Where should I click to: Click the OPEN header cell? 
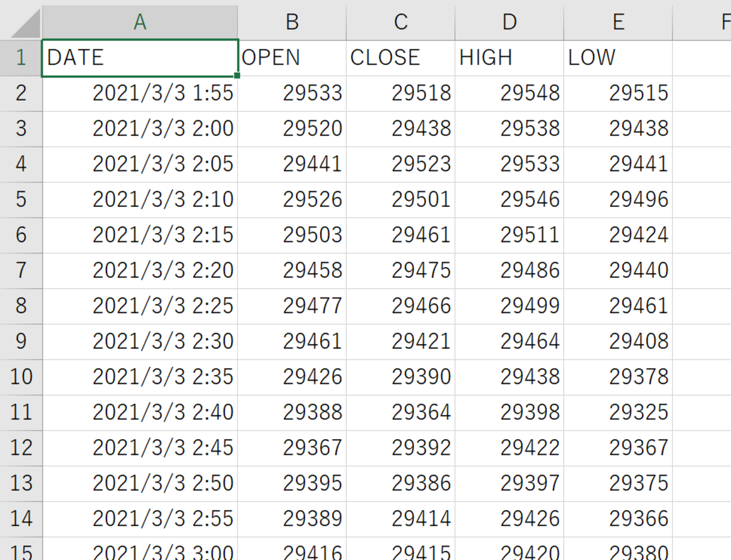pos(292,58)
